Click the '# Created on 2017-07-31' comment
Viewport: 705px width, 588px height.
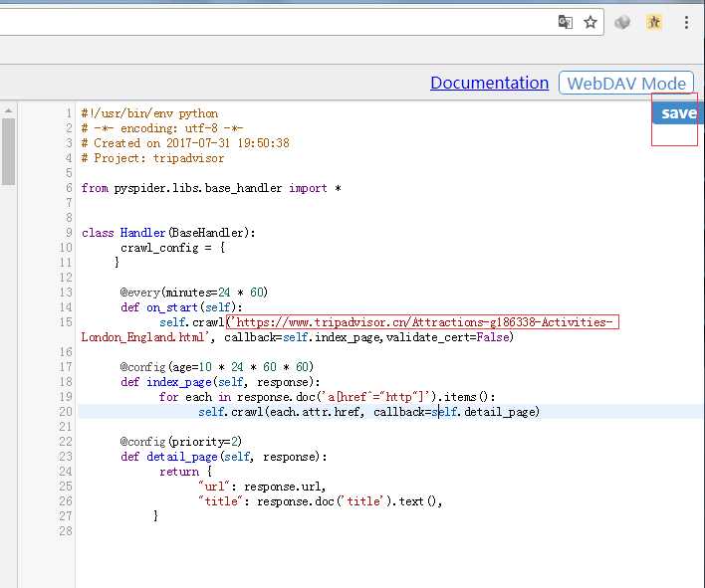click(x=185, y=143)
